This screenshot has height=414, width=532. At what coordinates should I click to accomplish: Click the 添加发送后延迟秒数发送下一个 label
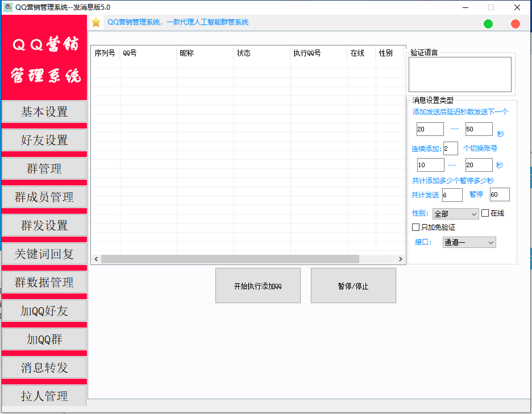pos(460,111)
